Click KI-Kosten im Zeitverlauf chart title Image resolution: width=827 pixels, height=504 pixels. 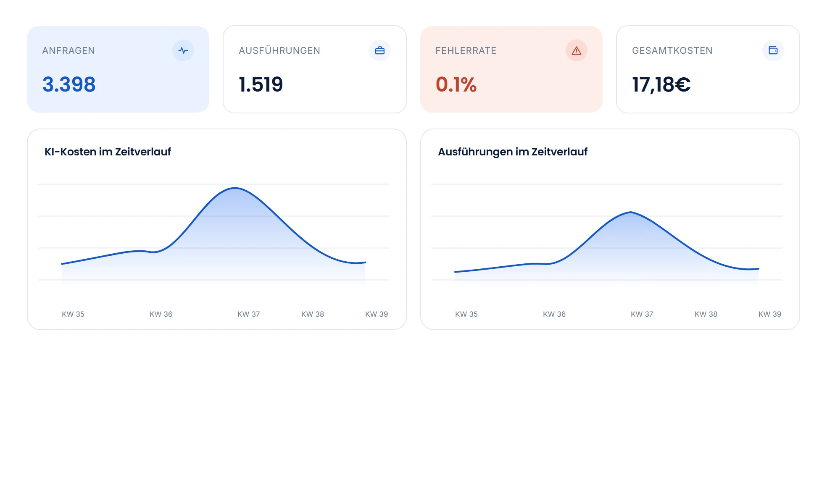click(108, 152)
